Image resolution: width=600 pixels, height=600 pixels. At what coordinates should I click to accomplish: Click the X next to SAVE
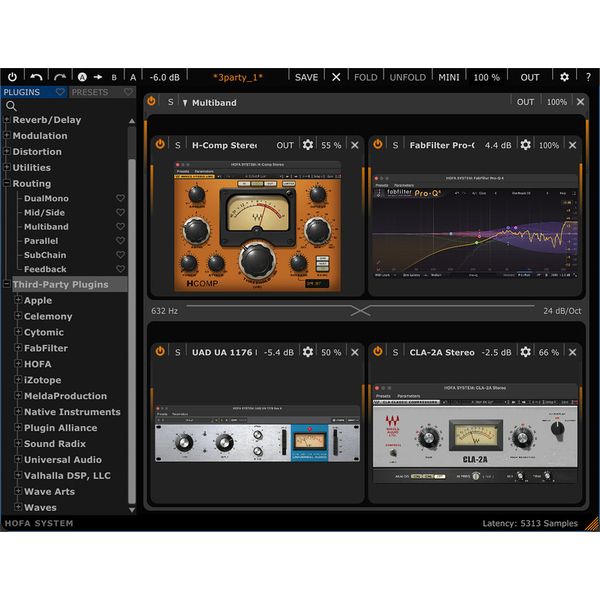point(336,77)
